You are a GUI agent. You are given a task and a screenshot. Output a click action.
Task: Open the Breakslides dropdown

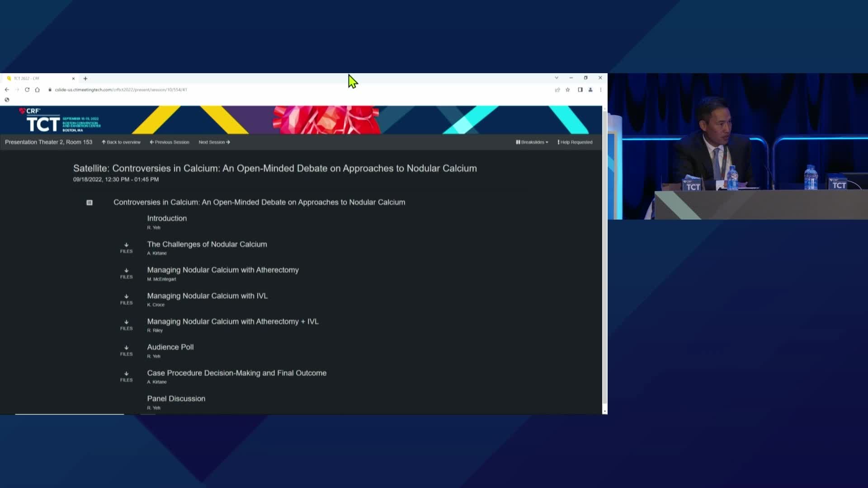click(532, 142)
